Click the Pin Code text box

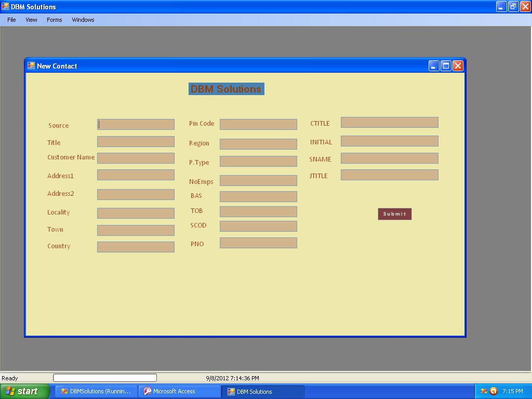(x=258, y=124)
